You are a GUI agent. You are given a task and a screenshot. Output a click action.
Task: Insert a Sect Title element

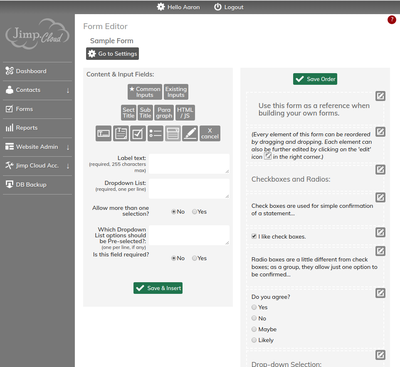129,113
